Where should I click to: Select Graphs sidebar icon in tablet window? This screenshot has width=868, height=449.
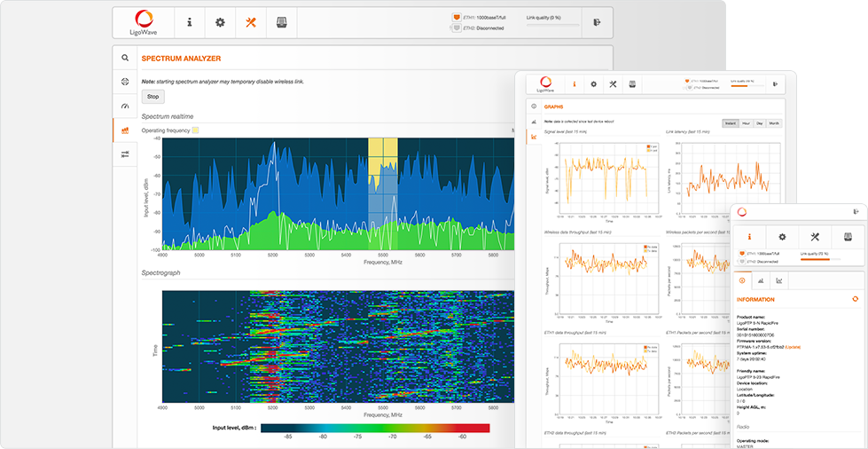[x=534, y=137]
